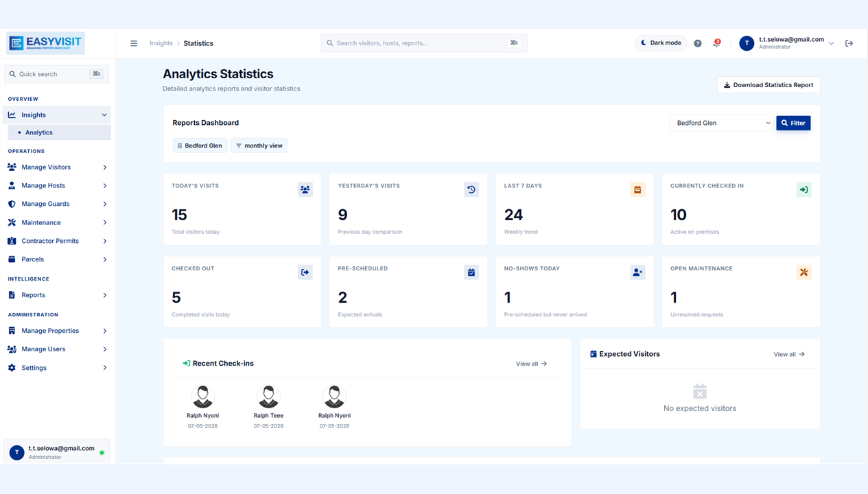868x494 pixels.
Task: Click the Insights breadcrumb link
Action: pos(161,43)
